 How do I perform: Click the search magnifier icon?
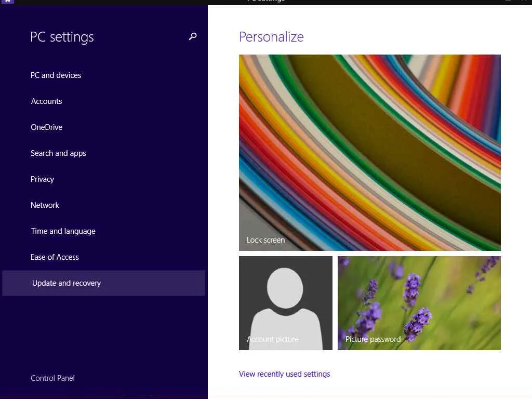pos(193,36)
